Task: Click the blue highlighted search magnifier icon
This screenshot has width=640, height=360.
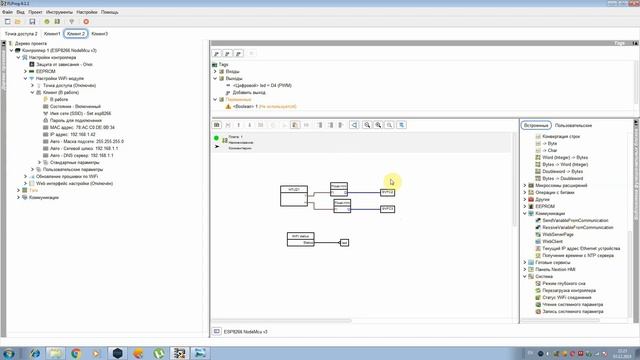Action: [402, 125]
